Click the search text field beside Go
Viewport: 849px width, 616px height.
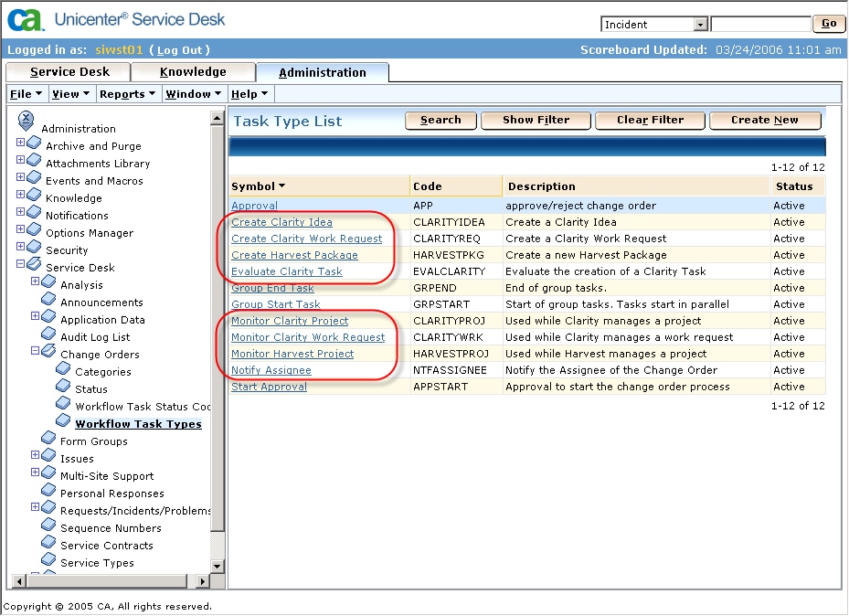point(760,25)
